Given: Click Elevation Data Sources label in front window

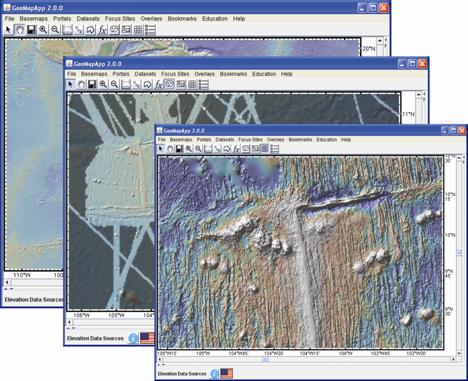Looking at the screenshot, I should pos(182,374).
